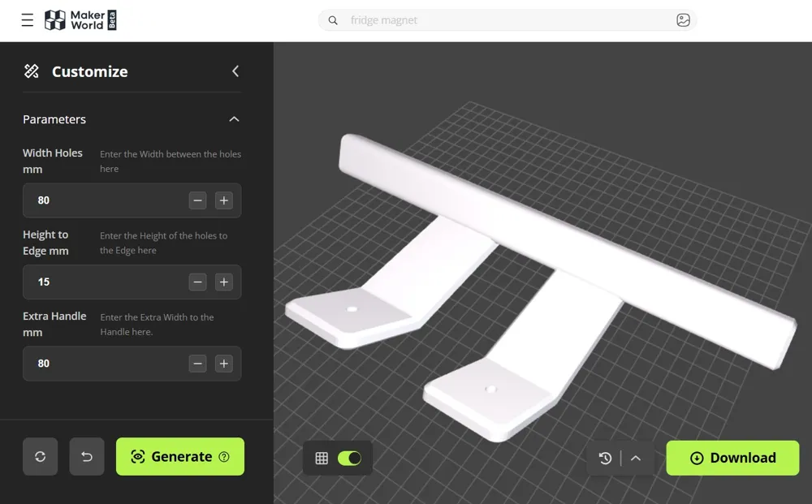
Task: Collapse the Customize panel with left chevron
Action: (235, 71)
